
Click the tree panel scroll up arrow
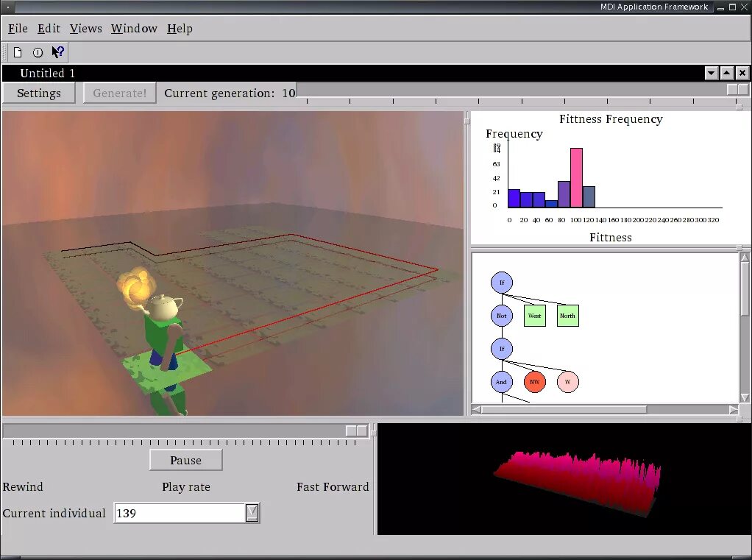click(x=745, y=258)
